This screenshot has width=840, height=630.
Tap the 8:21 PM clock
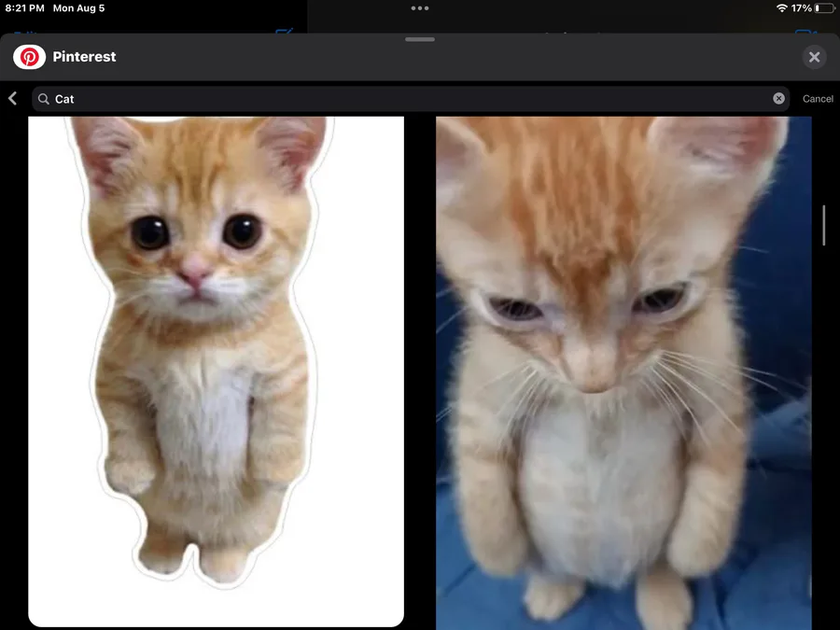pos(24,8)
